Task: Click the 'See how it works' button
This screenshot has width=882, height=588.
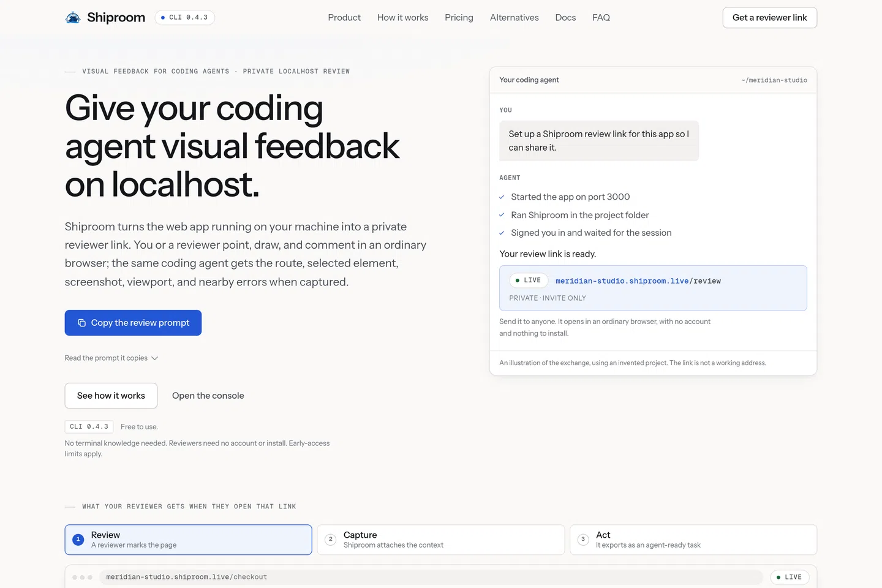Action: 111,396
